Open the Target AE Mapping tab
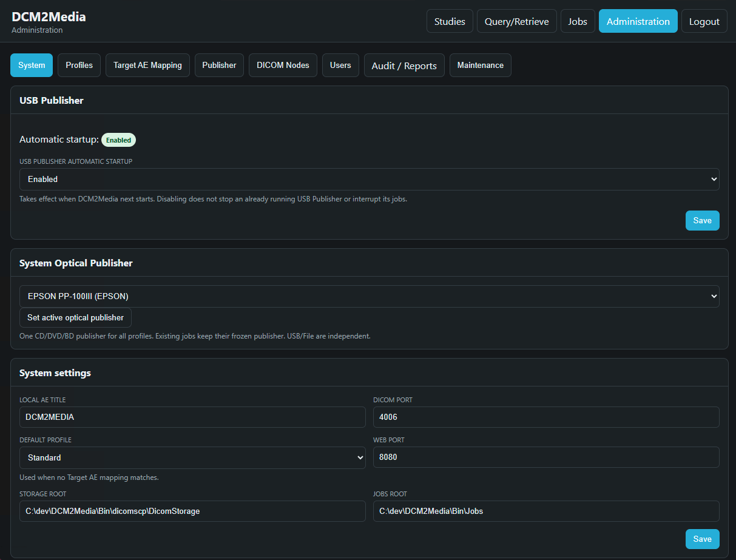This screenshot has width=736, height=560. click(x=147, y=66)
